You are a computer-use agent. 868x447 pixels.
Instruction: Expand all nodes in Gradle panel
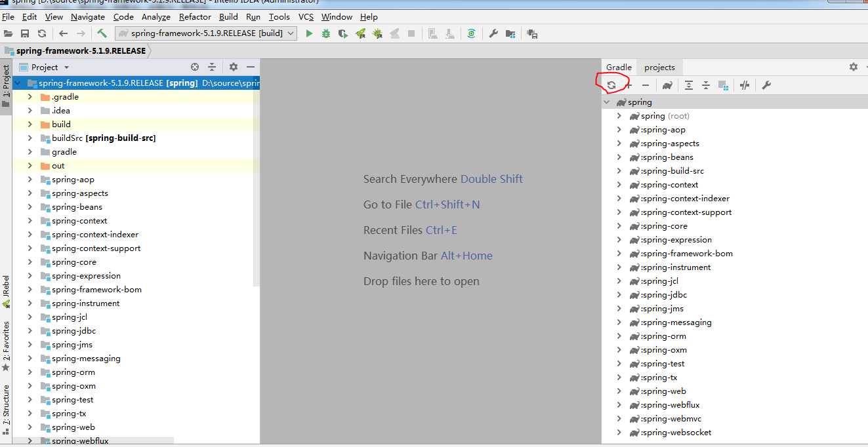click(x=688, y=85)
